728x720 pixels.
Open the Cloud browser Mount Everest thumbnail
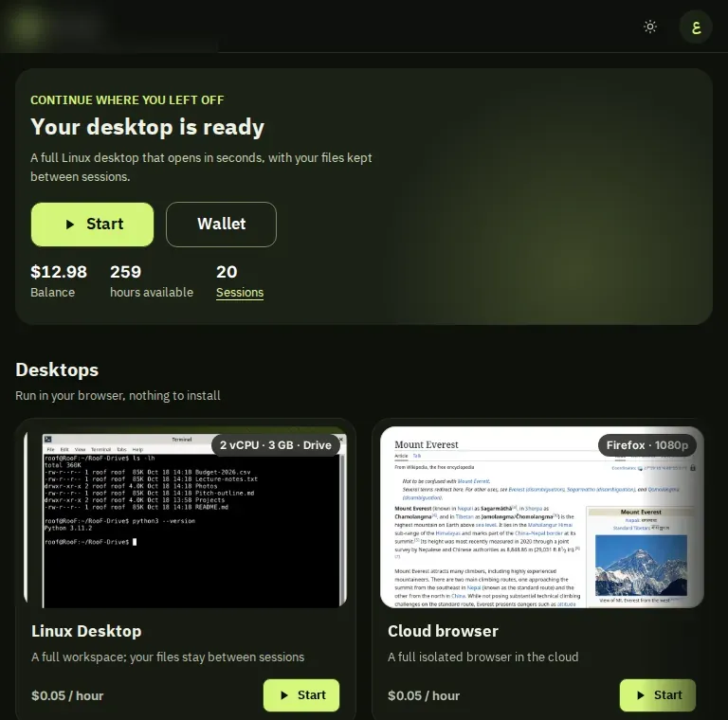click(x=542, y=517)
